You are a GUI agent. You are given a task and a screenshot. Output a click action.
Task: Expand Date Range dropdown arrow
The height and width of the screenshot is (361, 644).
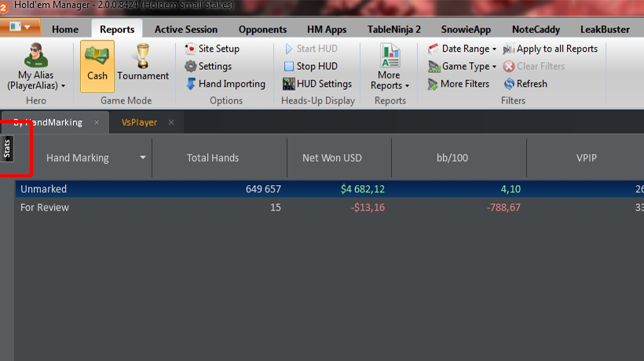coord(494,49)
